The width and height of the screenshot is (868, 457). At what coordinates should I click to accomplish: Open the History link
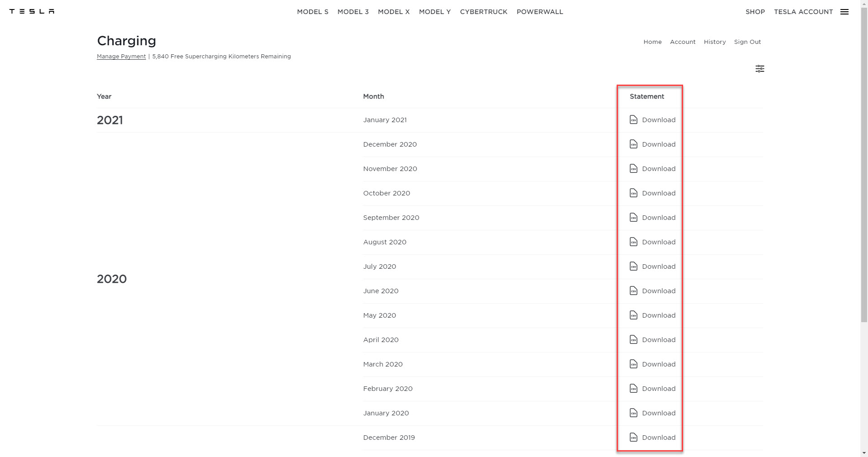pos(715,42)
